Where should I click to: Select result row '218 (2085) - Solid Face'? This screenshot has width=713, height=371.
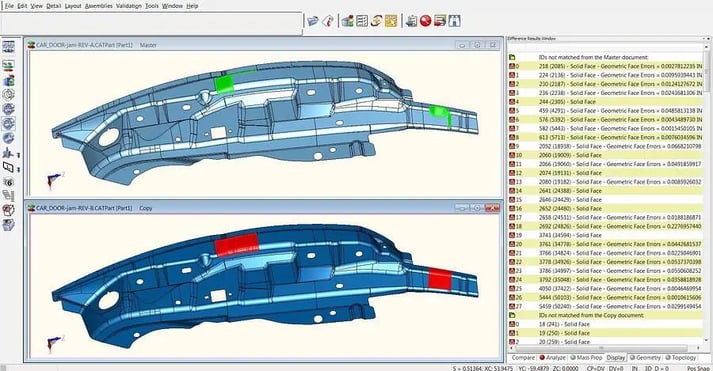click(606, 66)
